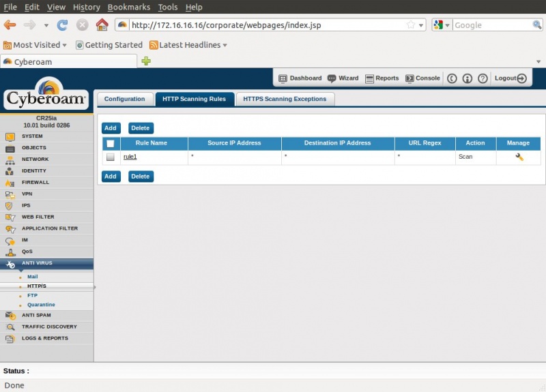Switch to HTTPS Scanning Exceptions tab
The image size is (546, 392).
(285, 99)
